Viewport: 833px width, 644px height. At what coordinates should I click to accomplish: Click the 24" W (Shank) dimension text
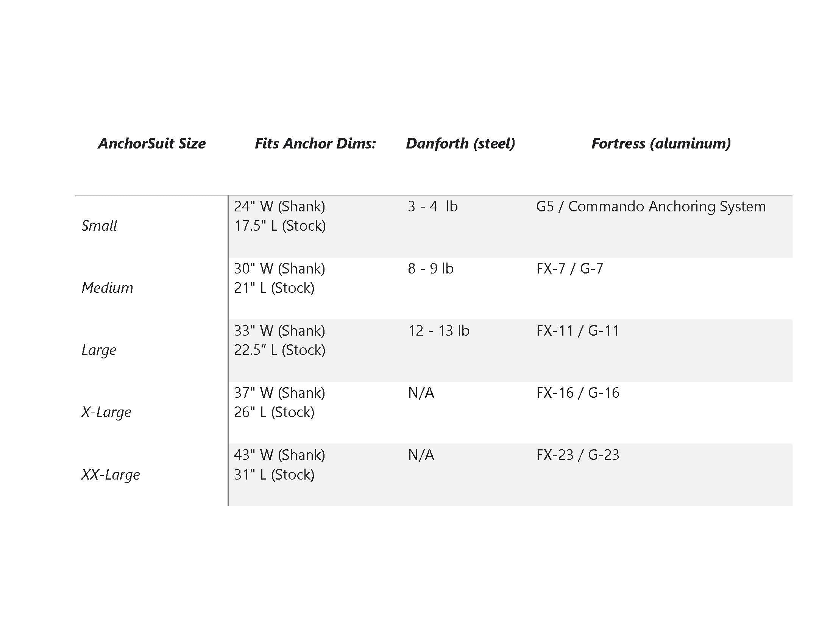pyautogui.click(x=279, y=206)
